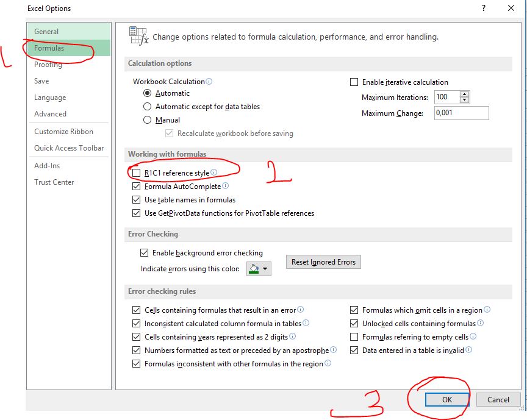Toggle Cells containing formulas that result in error
Image resolution: width=527 pixels, height=420 pixels.
coord(136,310)
